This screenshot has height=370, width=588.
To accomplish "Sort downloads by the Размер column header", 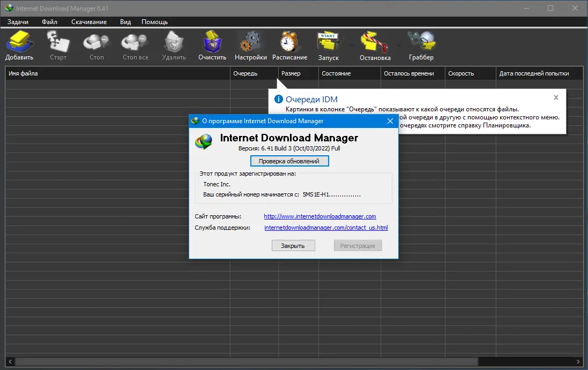I will (298, 73).
